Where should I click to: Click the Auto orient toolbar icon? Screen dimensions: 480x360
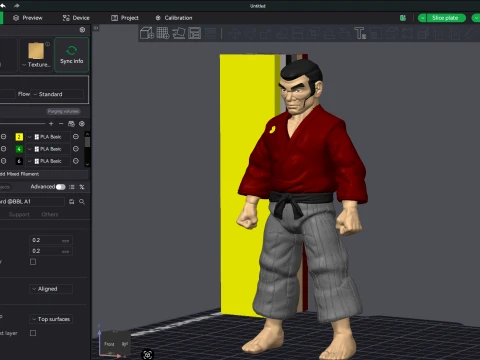(179, 33)
